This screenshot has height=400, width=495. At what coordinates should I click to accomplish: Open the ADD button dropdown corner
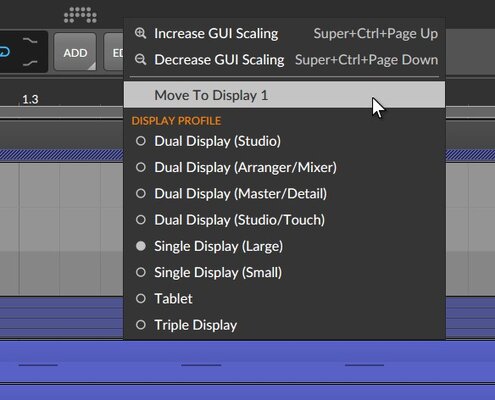[92, 66]
